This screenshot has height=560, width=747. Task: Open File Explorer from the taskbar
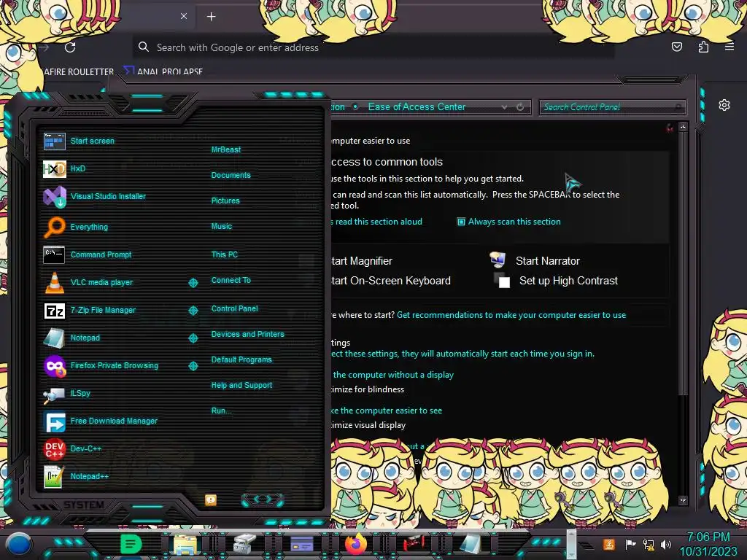pyautogui.click(x=185, y=545)
